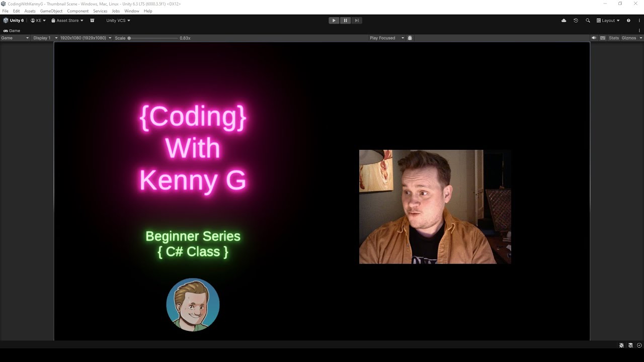The image size is (644, 362).
Task: Open the Help menu
Action: [x=148, y=11]
